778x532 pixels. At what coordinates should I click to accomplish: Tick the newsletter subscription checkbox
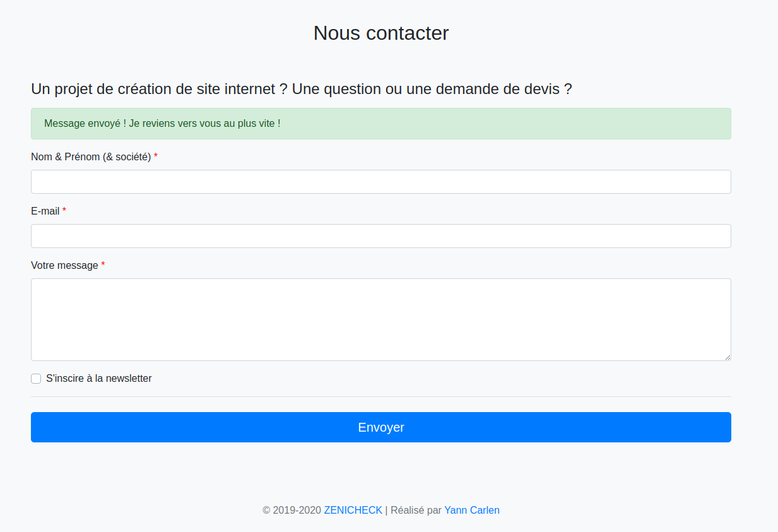(x=36, y=379)
